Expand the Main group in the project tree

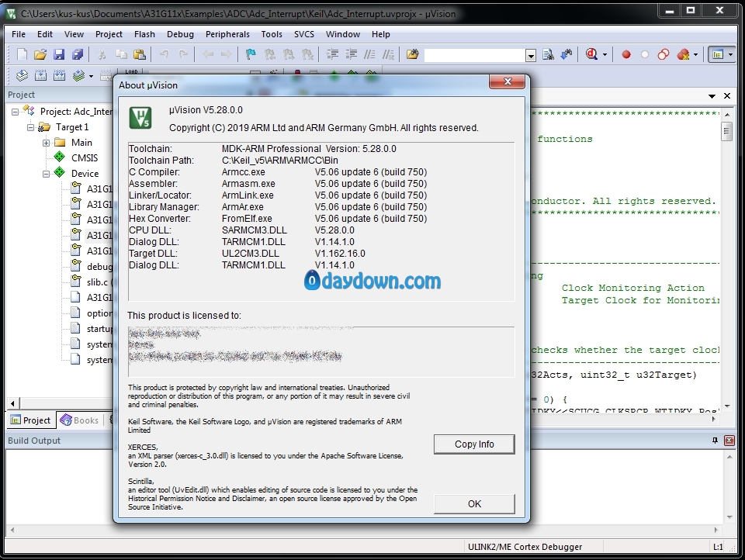point(46,143)
